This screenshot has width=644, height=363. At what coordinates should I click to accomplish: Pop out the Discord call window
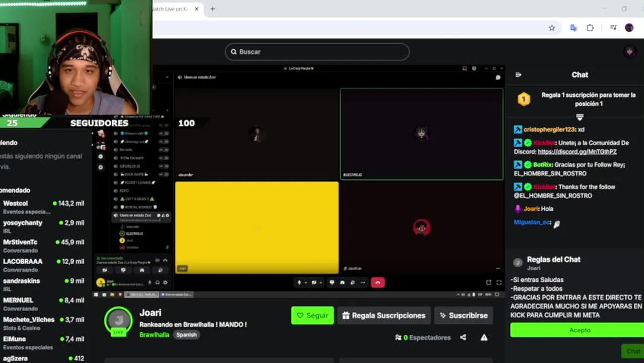pyautogui.click(x=489, y=282)
